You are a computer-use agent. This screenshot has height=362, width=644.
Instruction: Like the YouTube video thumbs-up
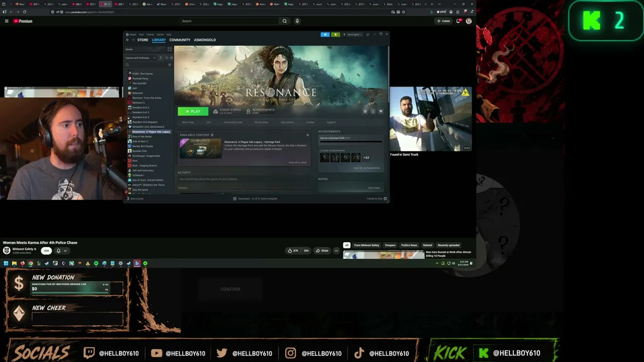(293, 250)
